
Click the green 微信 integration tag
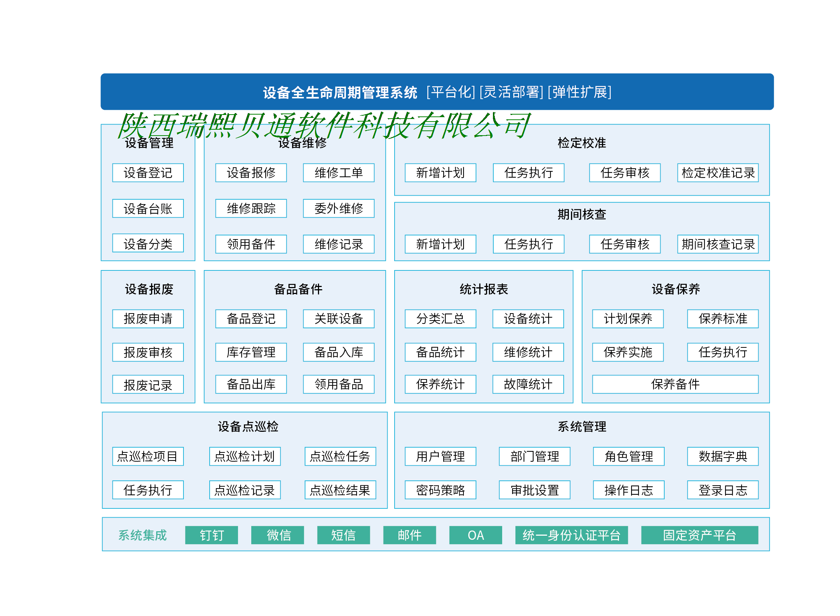277,535
